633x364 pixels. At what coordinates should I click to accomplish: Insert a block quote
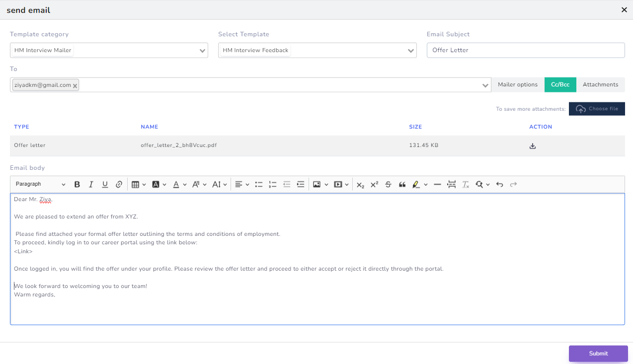coord(402,184)
